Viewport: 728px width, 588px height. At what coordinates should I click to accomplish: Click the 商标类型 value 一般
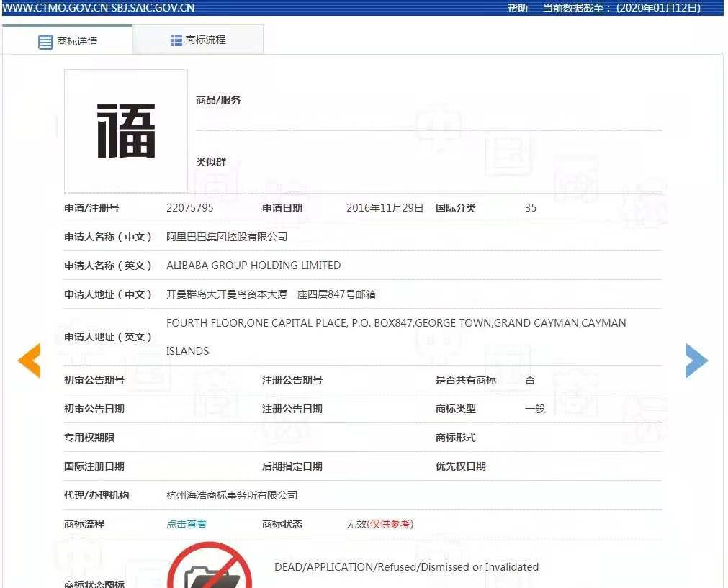coord(535,409)
